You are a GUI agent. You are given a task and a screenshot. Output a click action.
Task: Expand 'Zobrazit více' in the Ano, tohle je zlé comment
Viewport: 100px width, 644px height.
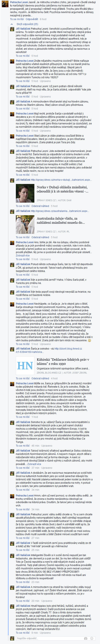coord(23,256)
